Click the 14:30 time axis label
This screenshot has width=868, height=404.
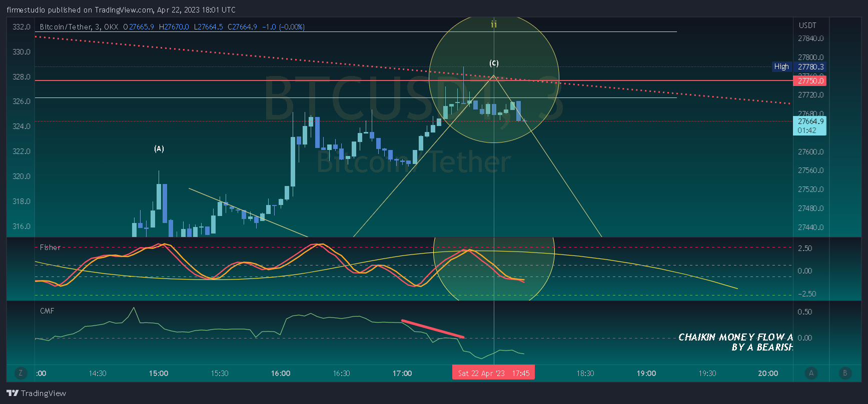pyautogui.click(x=98, y=373)
